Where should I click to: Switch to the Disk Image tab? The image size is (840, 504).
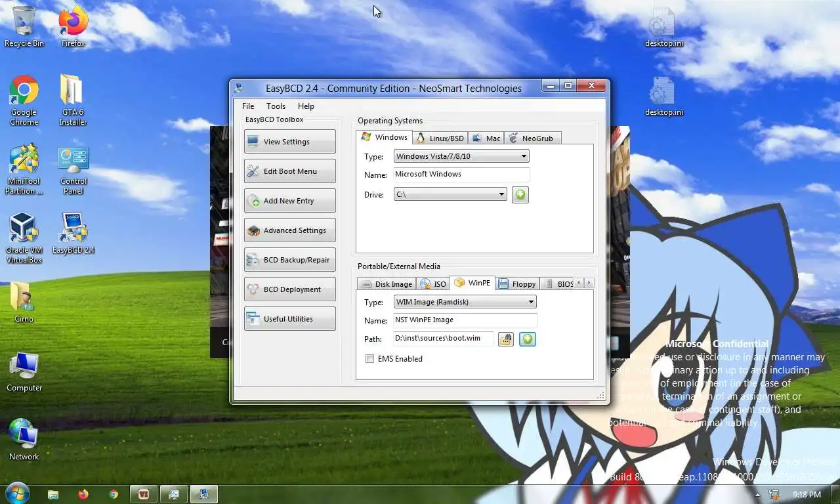(x=387, y=284)
